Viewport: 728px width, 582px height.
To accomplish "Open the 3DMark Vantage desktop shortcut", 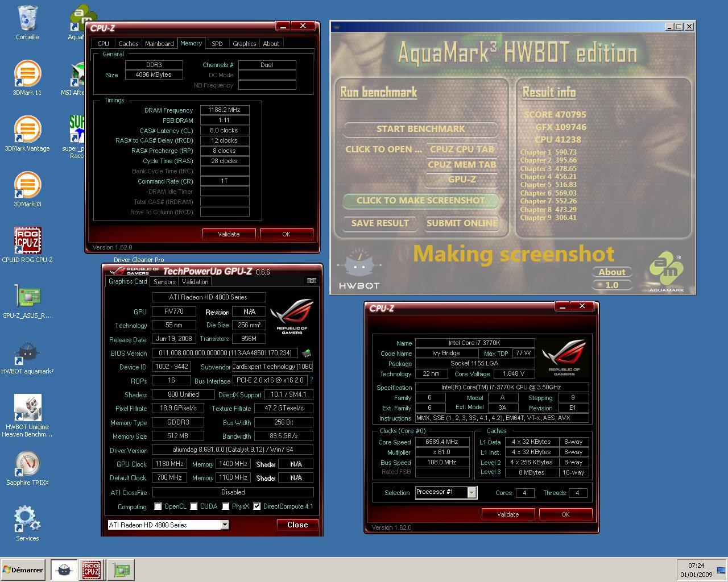I will click(27, 134).
